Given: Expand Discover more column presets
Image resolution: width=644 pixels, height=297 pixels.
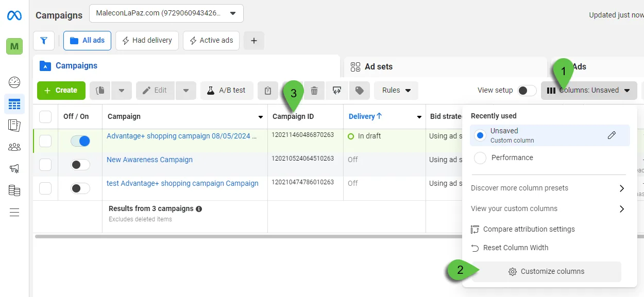Looking at the screenshot, I should coord(548,188).
